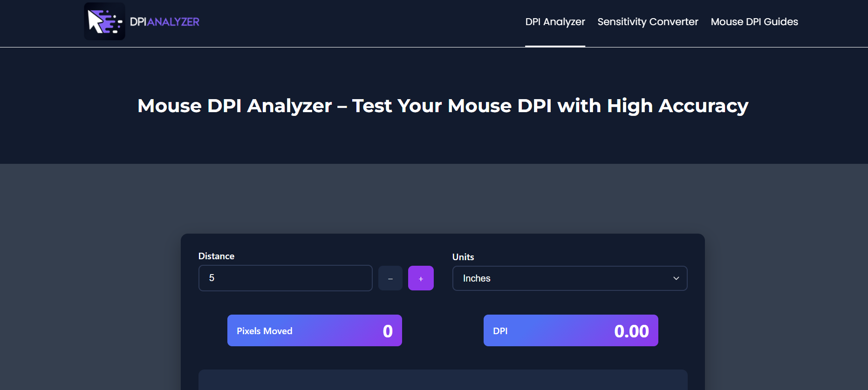Click the DPI label in the result card

click(500, 331)
